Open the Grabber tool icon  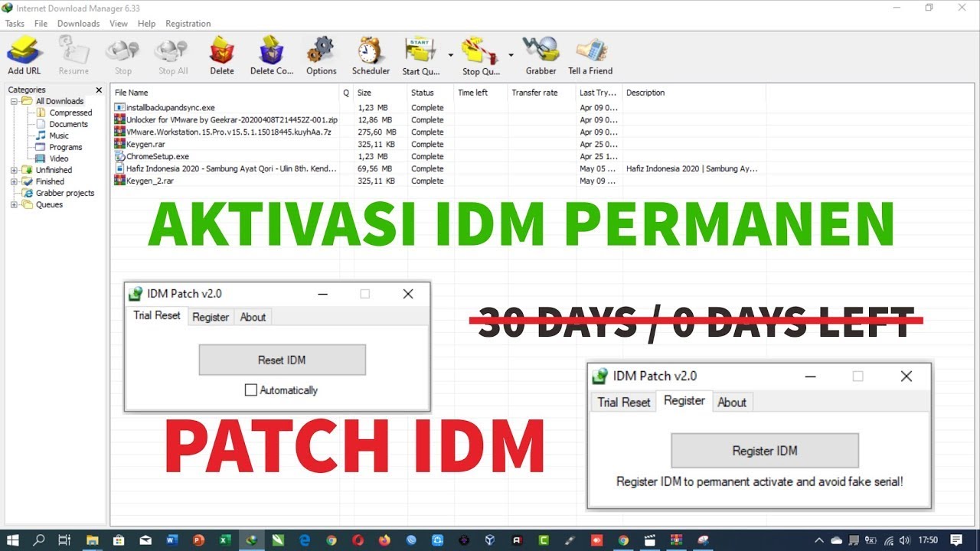541,55
